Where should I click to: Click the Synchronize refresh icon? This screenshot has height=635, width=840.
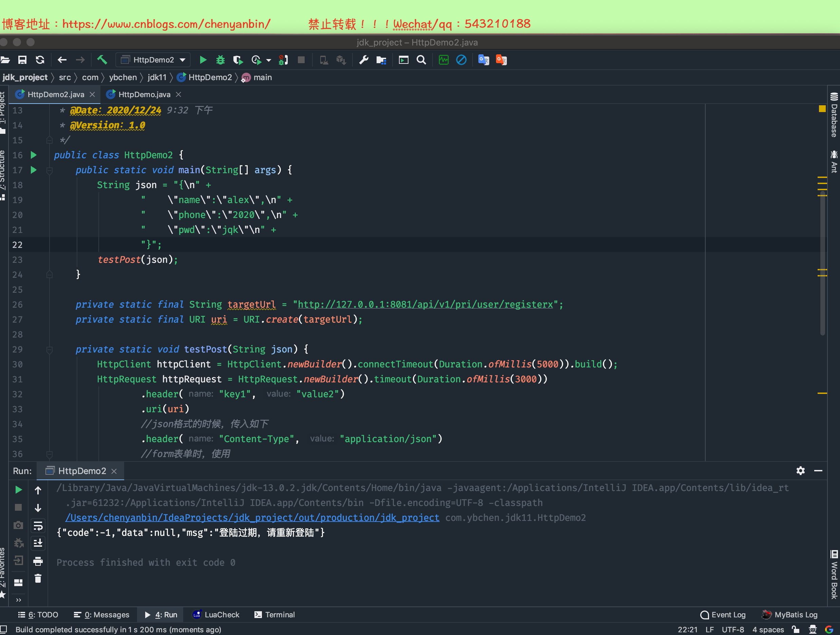tap(40, 60)
